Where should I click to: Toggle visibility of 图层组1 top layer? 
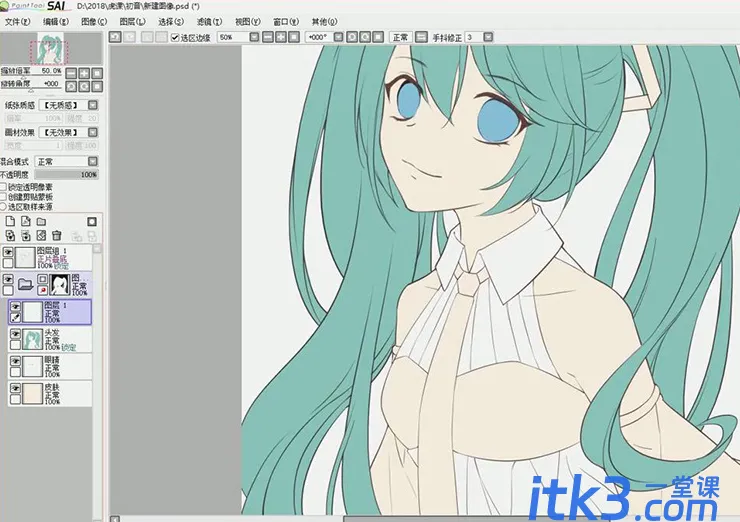(8, 252)
